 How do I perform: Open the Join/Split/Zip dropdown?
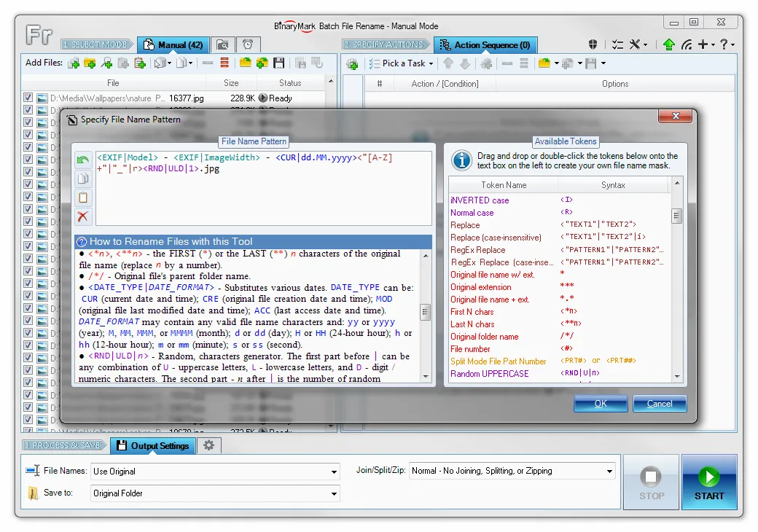tap(609, 472)
